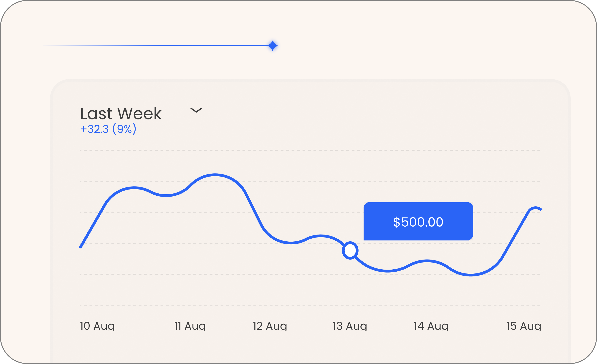Click the 12 Aug date label
This screenshot has width=597, height=364.
point(270,326)
